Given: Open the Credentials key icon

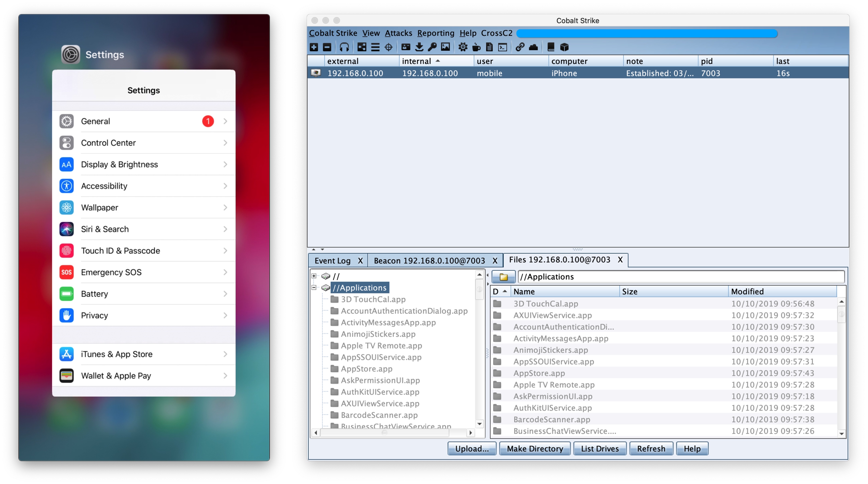Looking at the screenshot, I should [432, 47].
